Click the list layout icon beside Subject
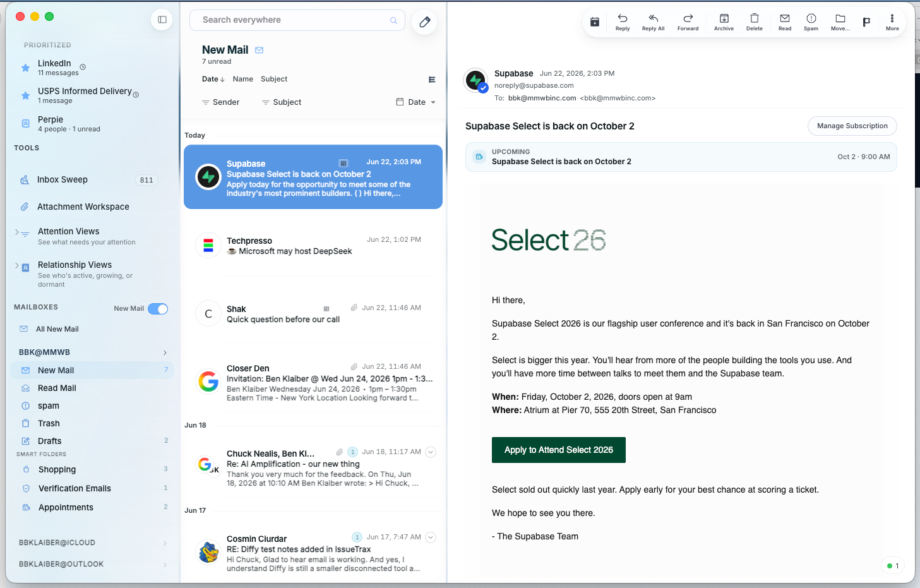 coord(432,80)
